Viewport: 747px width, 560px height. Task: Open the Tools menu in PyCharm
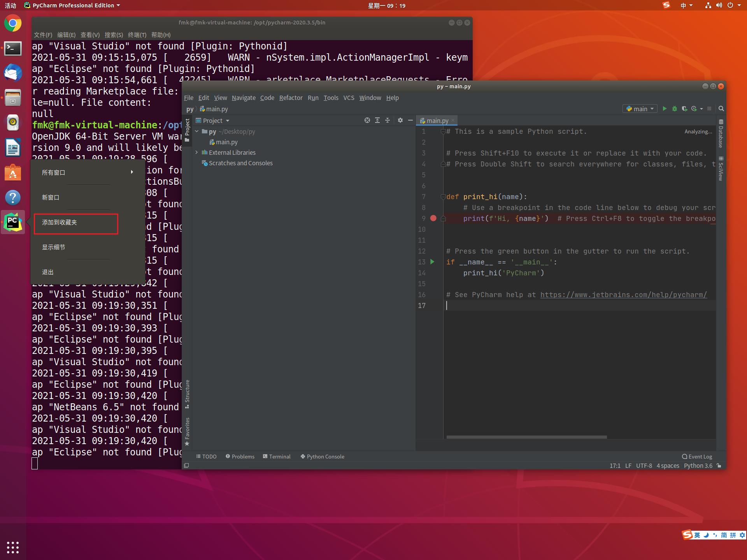(x=331, y=98)
